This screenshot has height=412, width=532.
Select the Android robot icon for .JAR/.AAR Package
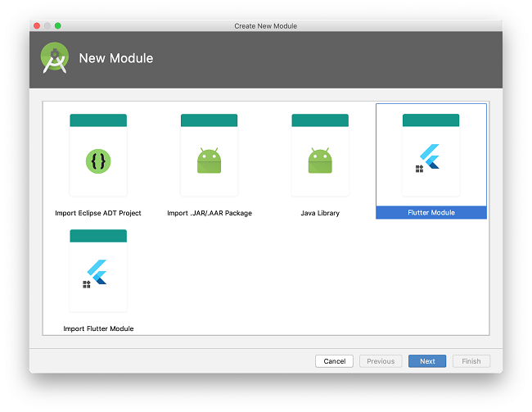coord(210,161)
